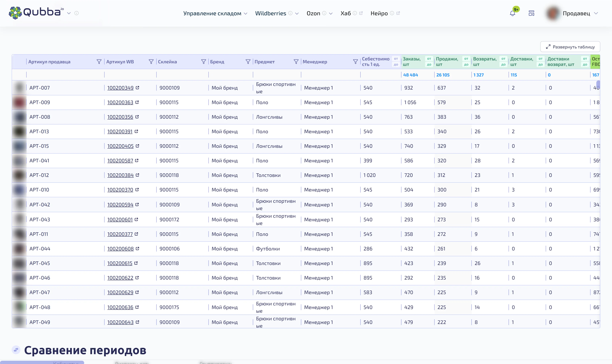Set от/до range for Продажи column
612x364 pixels.
[x=466, y=62]
